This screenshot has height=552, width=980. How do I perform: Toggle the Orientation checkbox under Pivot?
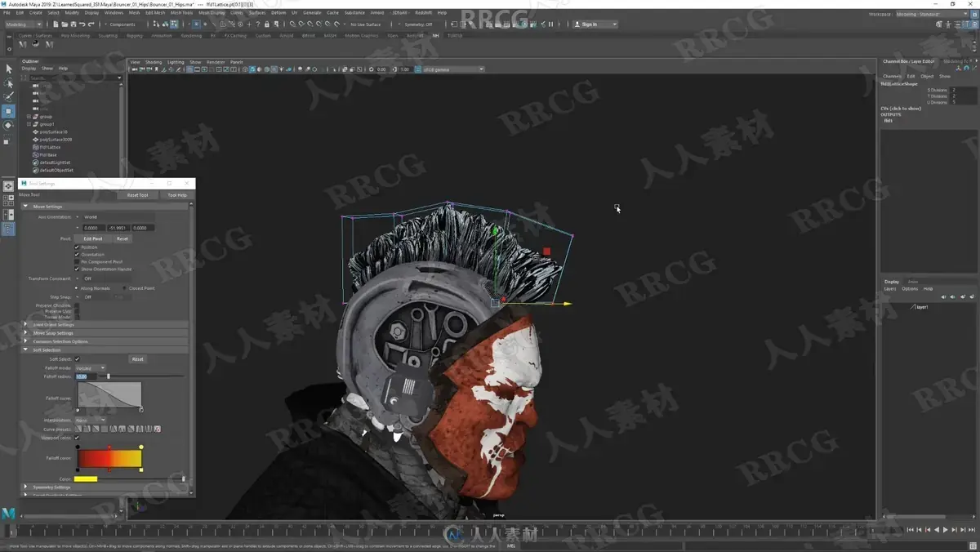click(78, 254)
